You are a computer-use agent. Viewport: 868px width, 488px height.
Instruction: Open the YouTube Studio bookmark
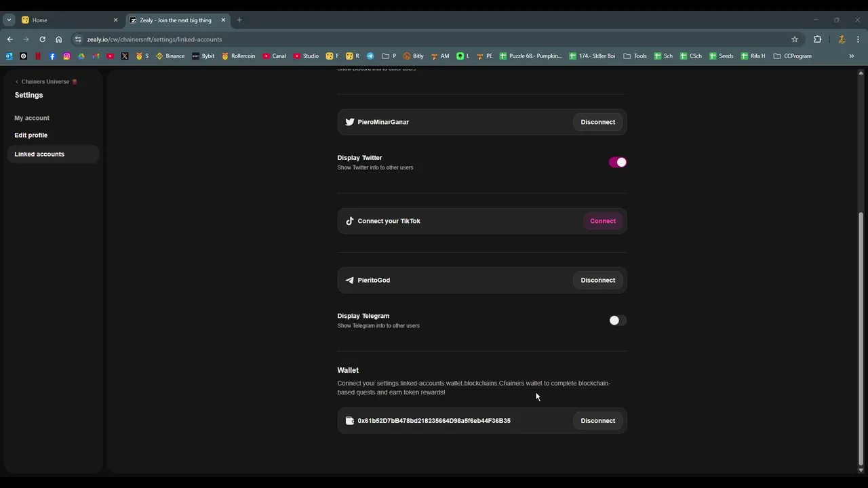tap(306, 56)
